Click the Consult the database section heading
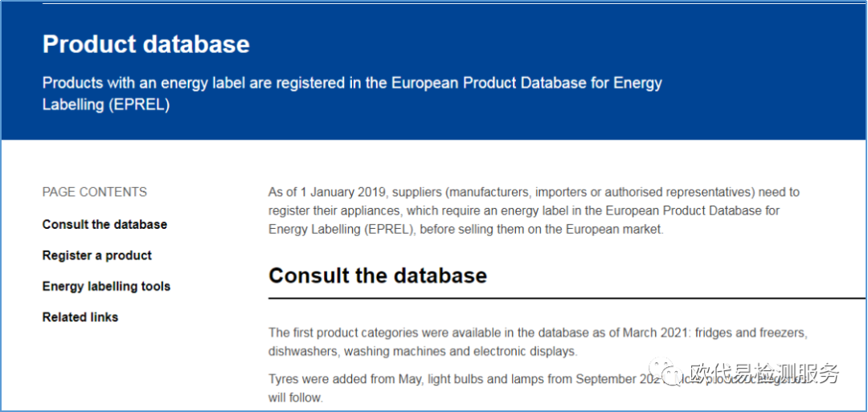Viewport: 868px width, 412px height. click(x=378, y=275)
